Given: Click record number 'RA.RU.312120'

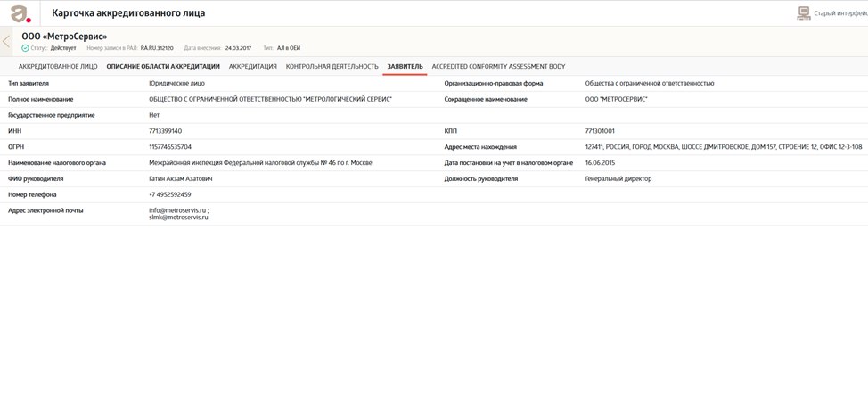Looking at the screenshot, I should click(157, 48).
